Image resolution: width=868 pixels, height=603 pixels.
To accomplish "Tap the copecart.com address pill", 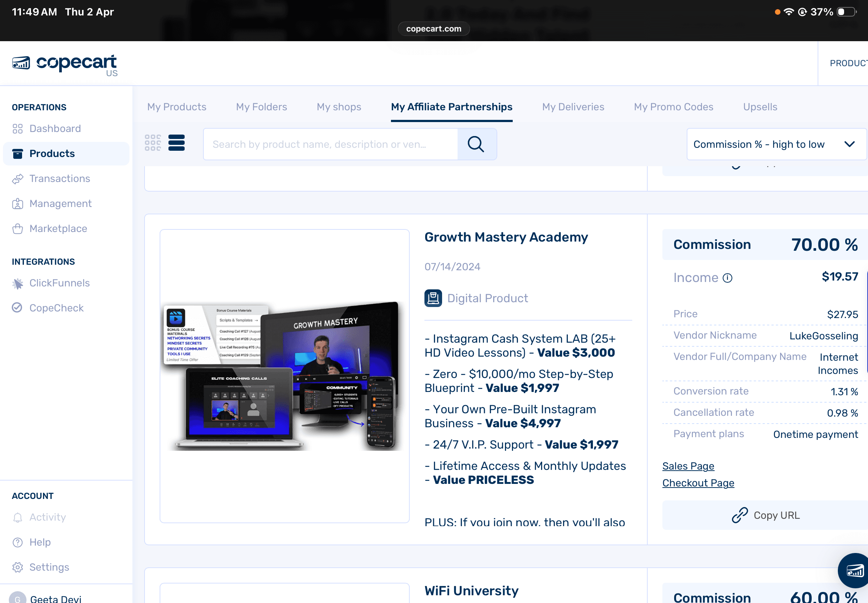I will pyautogui.click(x=433, y=29).
